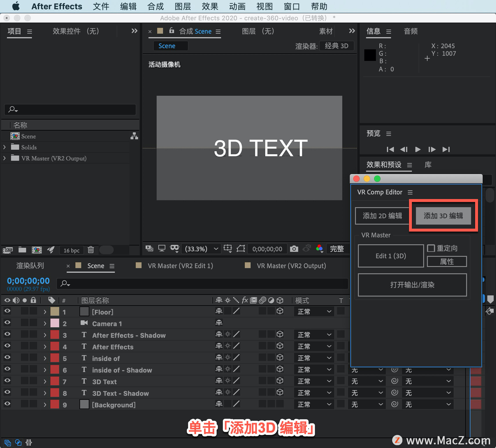Step forward one frame in Preview panel
Screen dimensions: 496x448
click(x=432, y=149)
